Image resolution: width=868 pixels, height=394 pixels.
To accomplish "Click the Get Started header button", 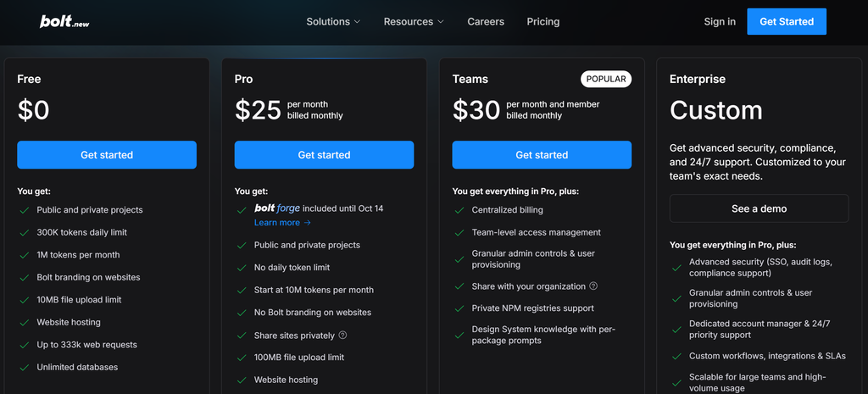I will coord(787,21).
